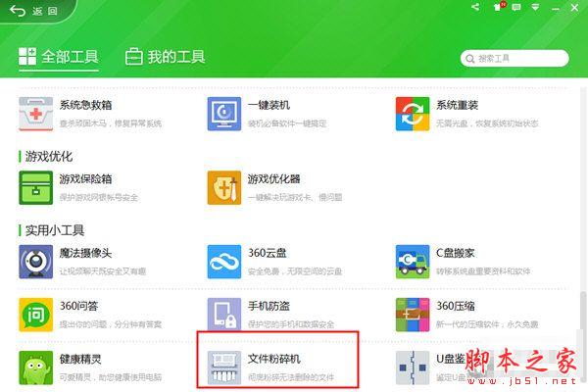588x392 pixels.
Task: Open the skin (shirt) icon
Action: click(x=499, y=8)
